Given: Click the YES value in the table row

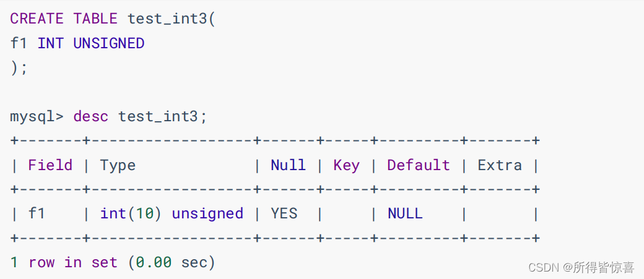Looking at the screenshot, I should pos(284,213).
